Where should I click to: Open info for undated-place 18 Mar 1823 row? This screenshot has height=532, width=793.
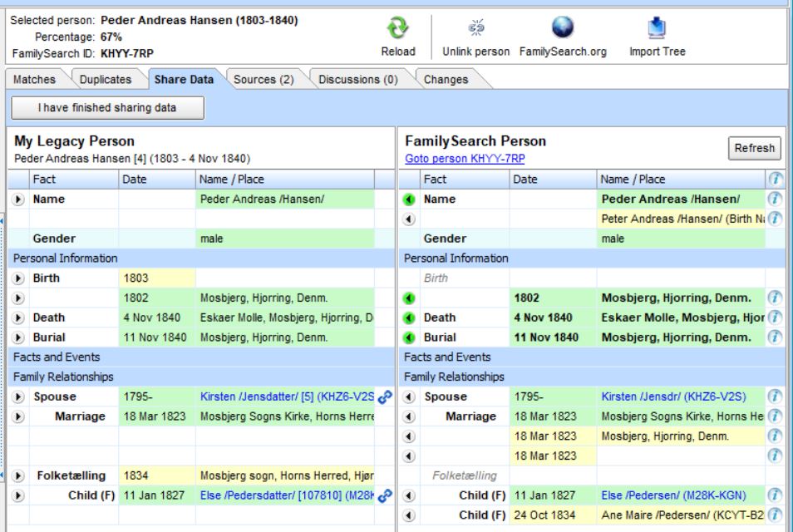tap(776, 456)
